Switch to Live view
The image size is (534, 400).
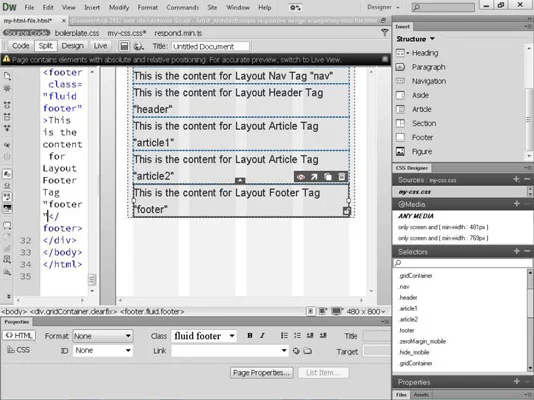point(100,46)
